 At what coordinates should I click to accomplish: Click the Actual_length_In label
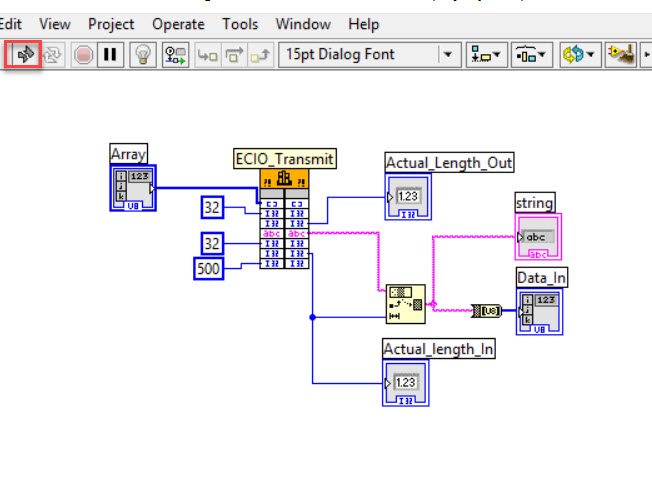pyautogui.click(x=439, y=349)
